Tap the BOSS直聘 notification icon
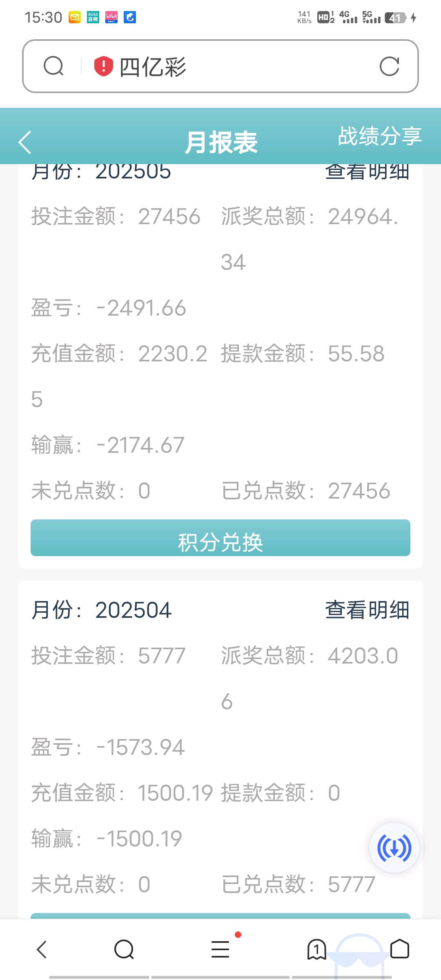 coord(93,17)
